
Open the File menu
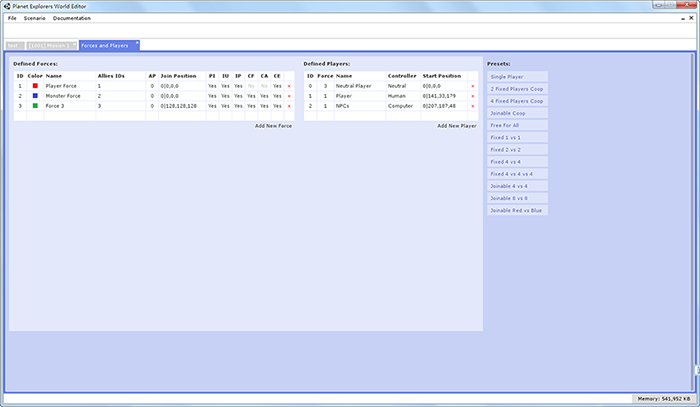pyautogui.click(x=12, y=18)
